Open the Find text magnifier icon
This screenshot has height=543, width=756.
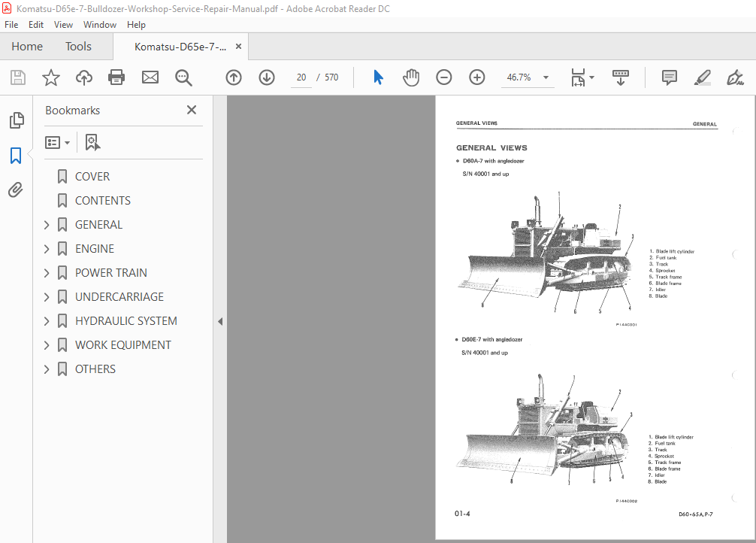tap(183, 77)
